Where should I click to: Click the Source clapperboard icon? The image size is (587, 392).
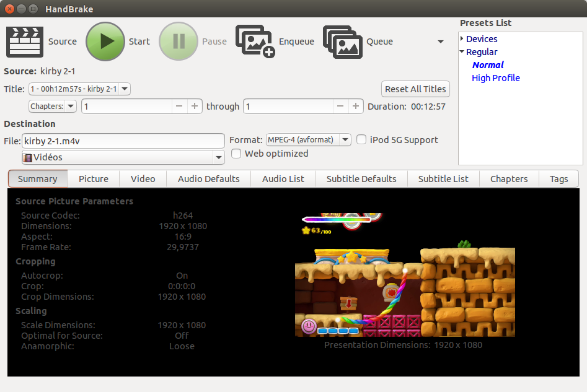25,41
